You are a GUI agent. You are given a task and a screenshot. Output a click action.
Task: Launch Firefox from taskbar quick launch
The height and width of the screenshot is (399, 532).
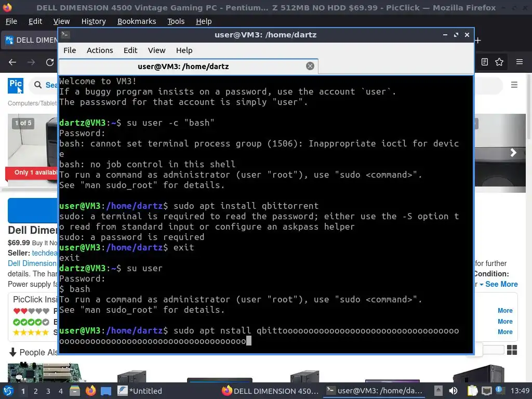coord(90,391)
